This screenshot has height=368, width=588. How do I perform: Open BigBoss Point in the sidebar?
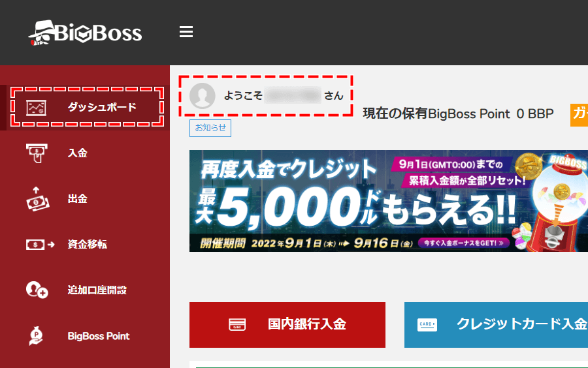click(x=85, y=336)
